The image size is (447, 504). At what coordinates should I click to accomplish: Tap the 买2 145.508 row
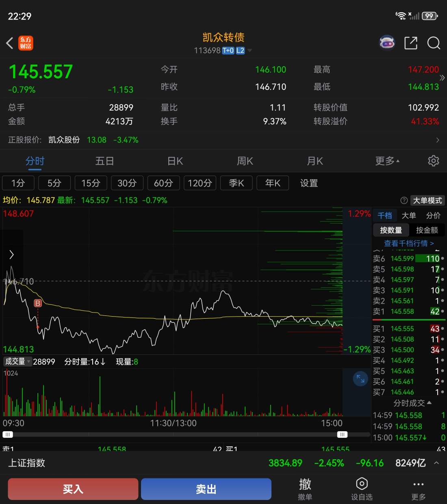(x=408, y=339)
